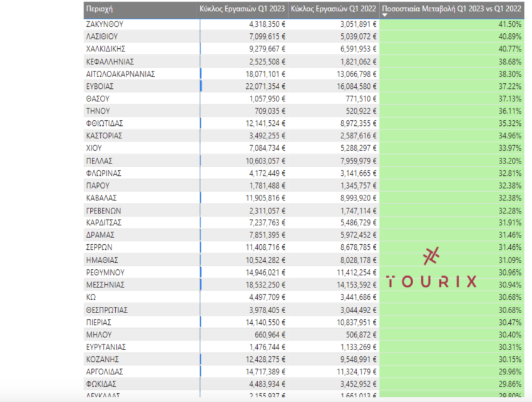532x402 pixels.
Task: Click the 506,872 € Q1 2022 value
Action: [361, 335]
